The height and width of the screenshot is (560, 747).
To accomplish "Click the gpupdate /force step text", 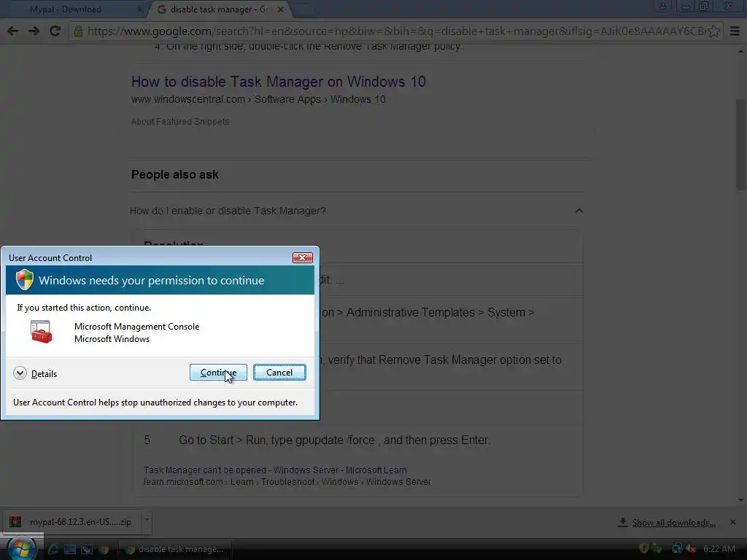I will pyautogui.click(x=334, y=440).
